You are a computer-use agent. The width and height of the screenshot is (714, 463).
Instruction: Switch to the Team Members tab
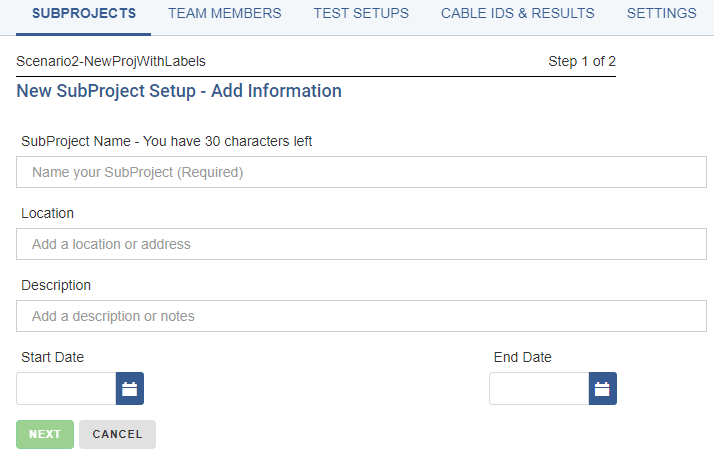coord(224,13)
